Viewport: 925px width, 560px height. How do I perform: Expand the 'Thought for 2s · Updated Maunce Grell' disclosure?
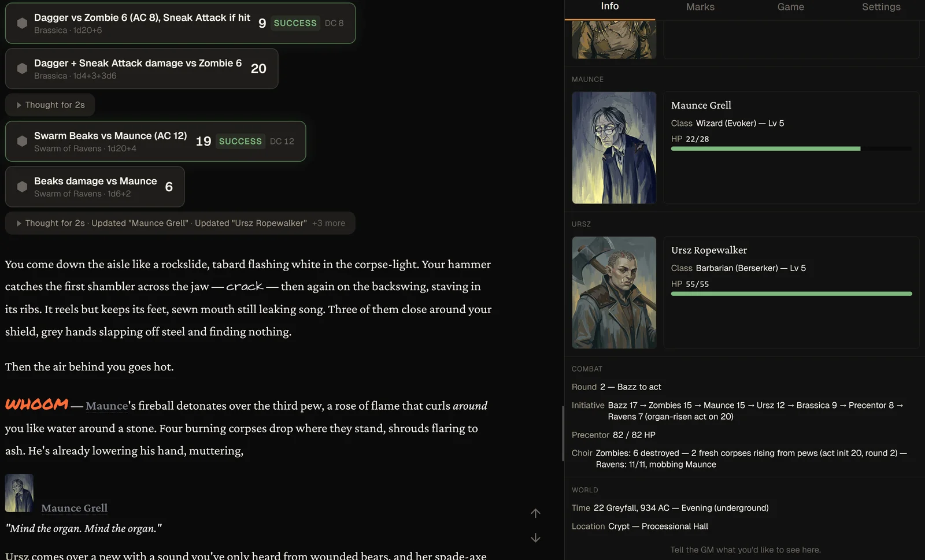tap(180, 224)
